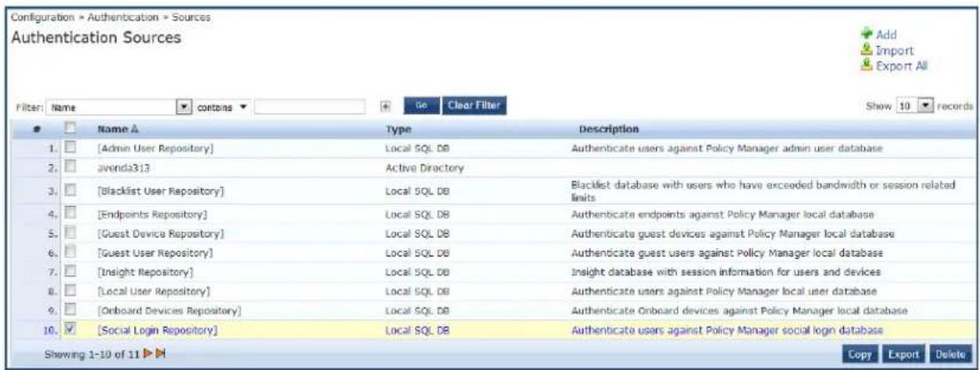Click the Export All icon

[x=867, y=65]
